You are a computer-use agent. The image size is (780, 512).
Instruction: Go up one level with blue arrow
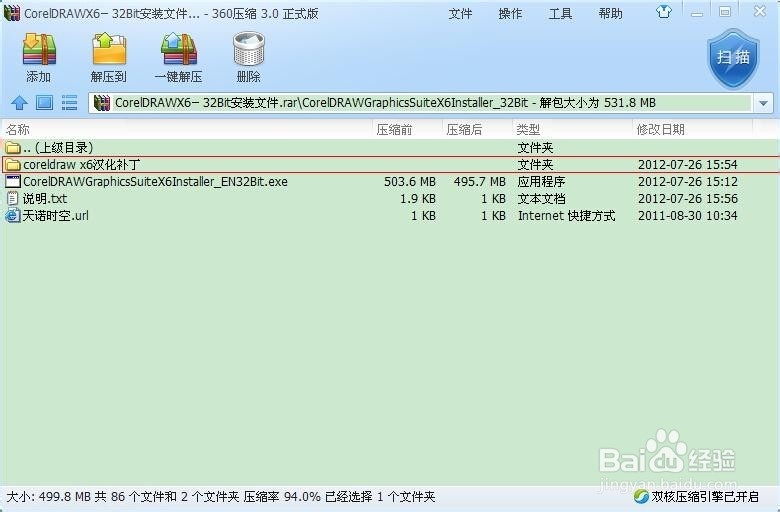(19, 103)
